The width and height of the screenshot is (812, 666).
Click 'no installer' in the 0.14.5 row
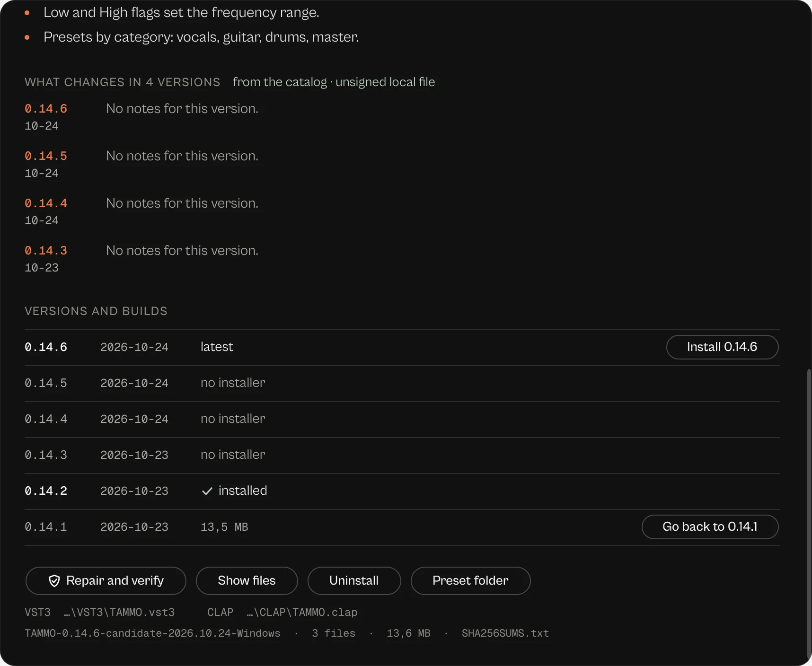[x=233, y=383]
